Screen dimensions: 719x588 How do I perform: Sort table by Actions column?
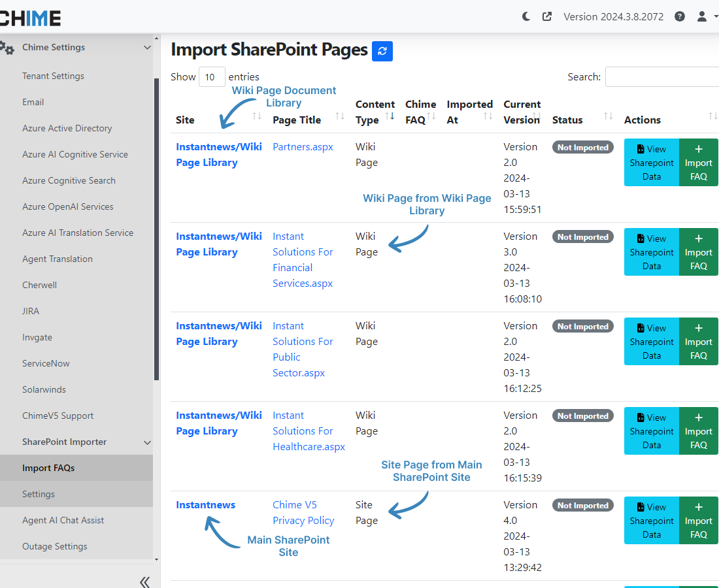click(712, 116)
